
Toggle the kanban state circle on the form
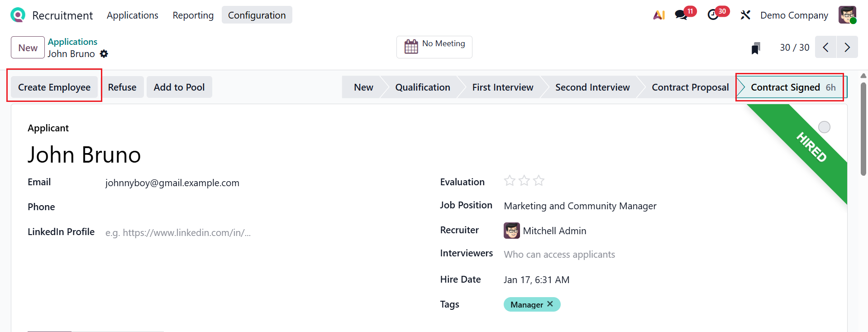[x=824, y=127]
